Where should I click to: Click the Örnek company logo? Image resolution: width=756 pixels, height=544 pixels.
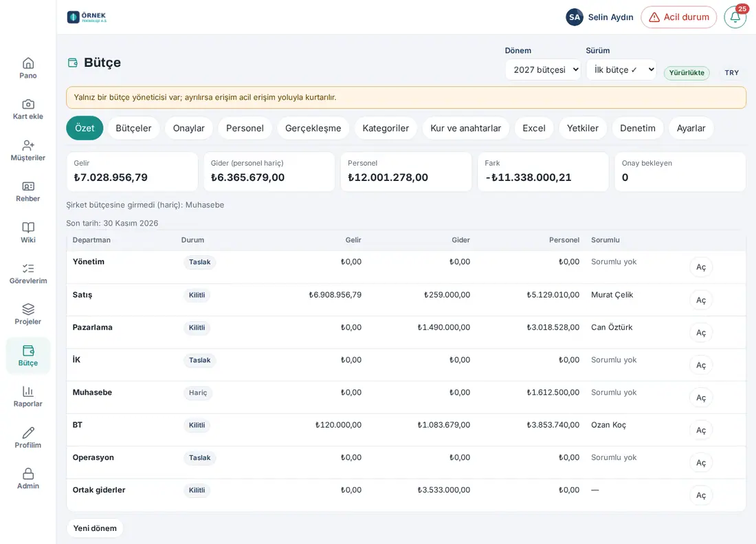pyautogui.click(x=87, y=17)
